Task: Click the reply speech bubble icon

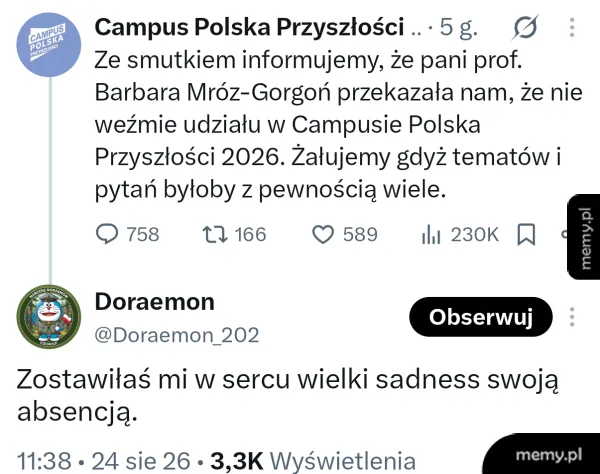Action: click(107, 234)
